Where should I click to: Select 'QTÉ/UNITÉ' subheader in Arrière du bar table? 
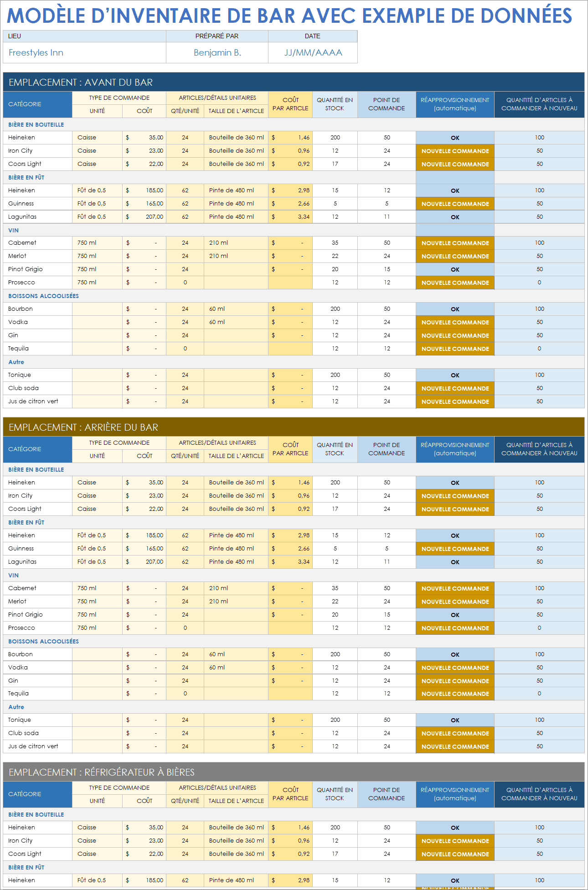pyautogui.click(x=185, y=456)
